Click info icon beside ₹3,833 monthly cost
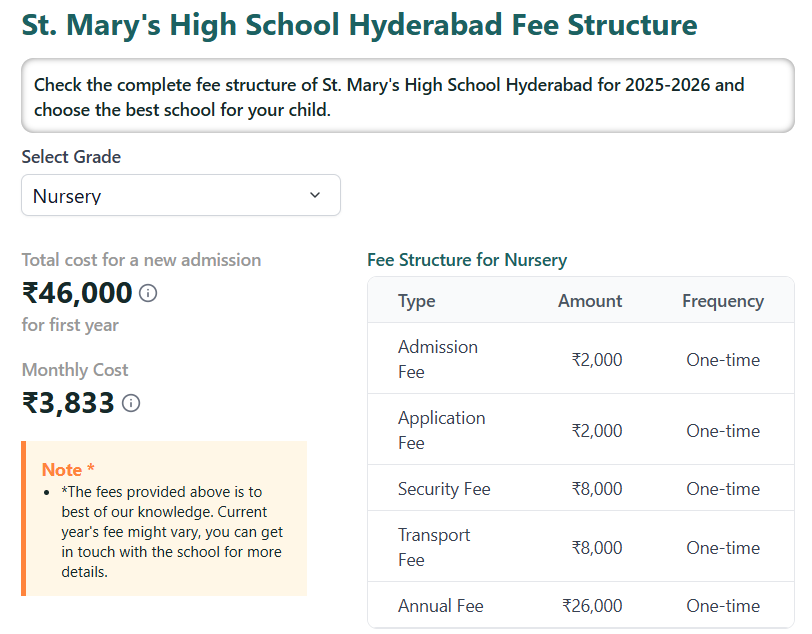 [x=131, y=403]
